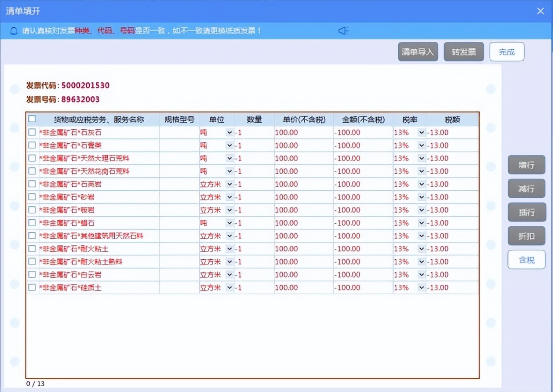
Task: Click 减行 to remove a row
Action: point(526,189)
